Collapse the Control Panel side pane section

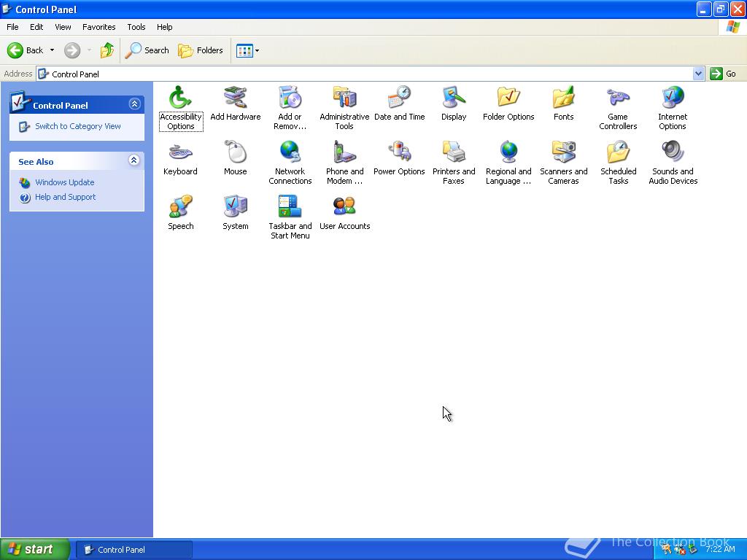(134, 104)
